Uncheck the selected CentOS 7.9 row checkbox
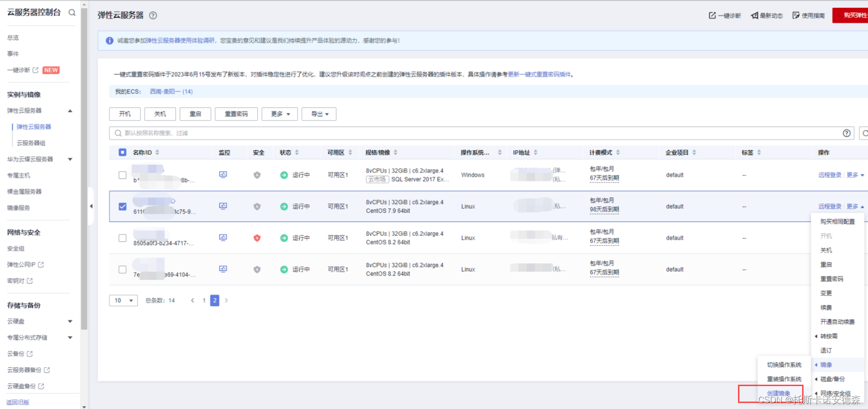Image resolution: width=868 pixels, height=409 pixels. (122, 206)
